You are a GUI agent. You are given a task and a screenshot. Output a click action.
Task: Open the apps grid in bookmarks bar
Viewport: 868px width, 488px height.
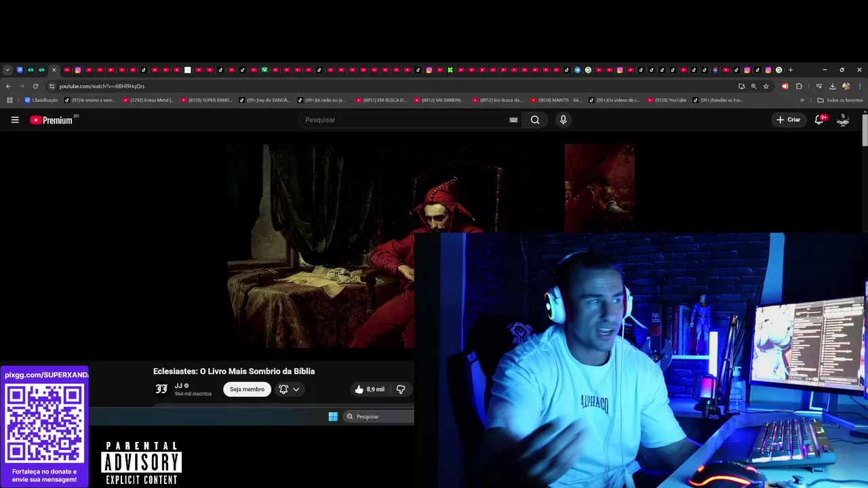(9, 100)
